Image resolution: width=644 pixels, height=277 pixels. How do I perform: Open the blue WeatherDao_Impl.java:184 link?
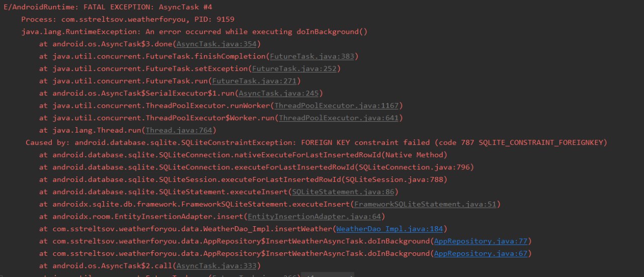click(389, 229)
